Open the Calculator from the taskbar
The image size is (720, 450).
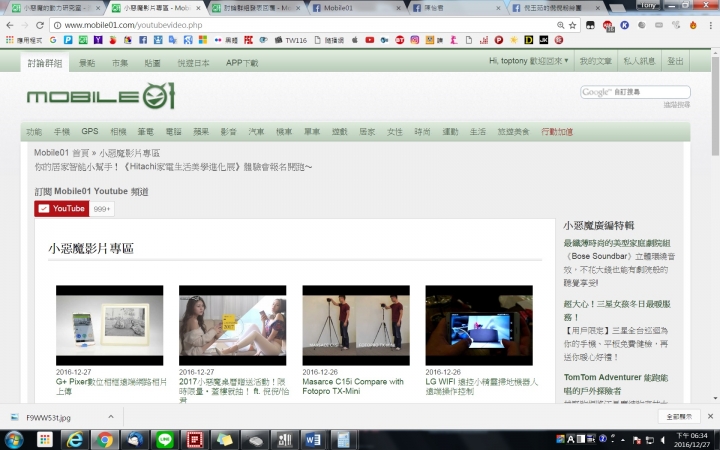click(343, 440)
